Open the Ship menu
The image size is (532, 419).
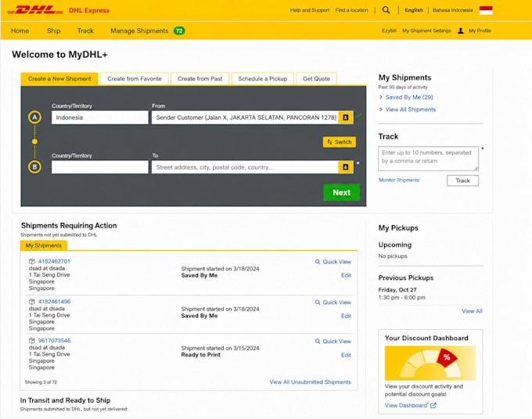click(x=54, y=30)
